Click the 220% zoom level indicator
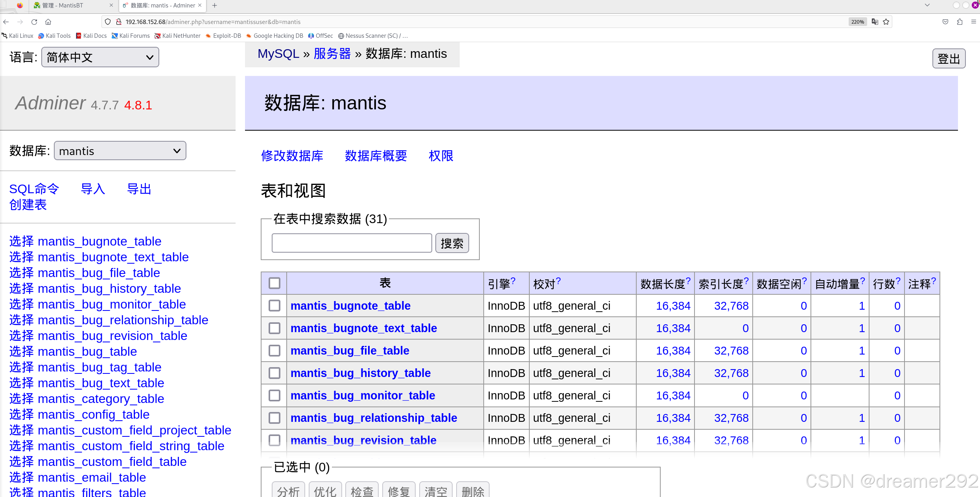Screen dimensions: 980x497 857,22
